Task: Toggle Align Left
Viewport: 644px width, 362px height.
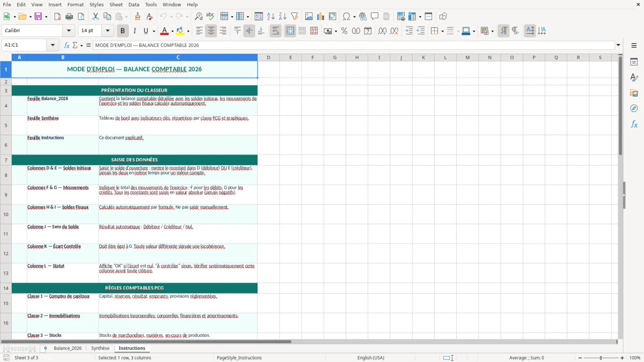Action: coord(199,31)
